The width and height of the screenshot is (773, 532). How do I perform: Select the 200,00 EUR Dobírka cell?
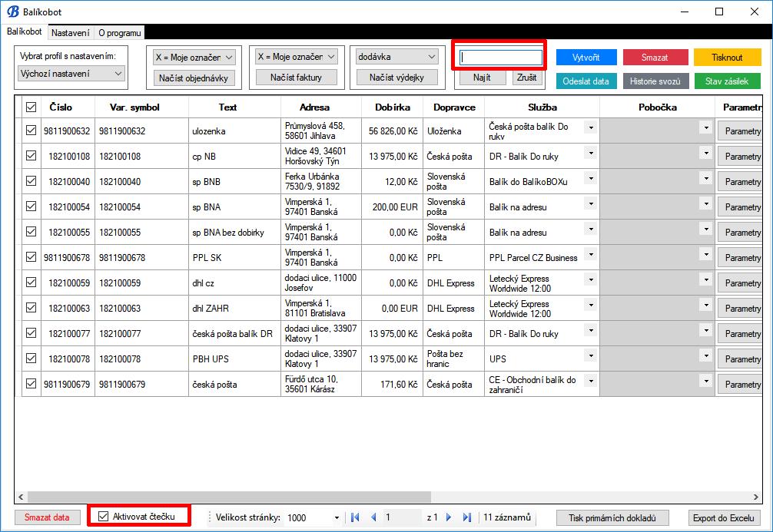pyautogui.click(x=393, y=207)
